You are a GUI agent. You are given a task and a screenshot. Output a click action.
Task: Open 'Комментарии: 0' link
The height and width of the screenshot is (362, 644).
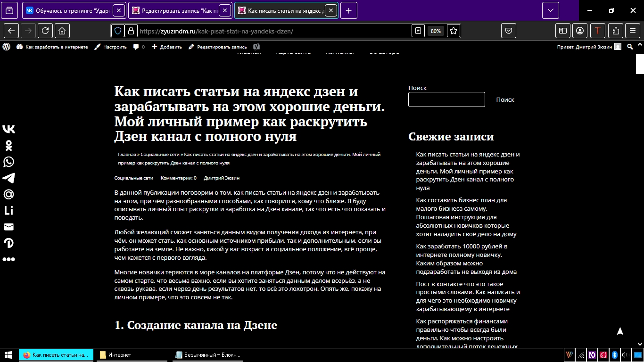[x=179, y=178]
